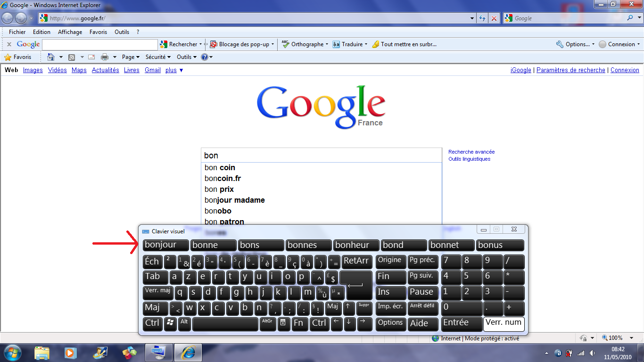Click the Options key on virtual keyboard
Screen dimensions: 644x362
click(x=391, y=324)
